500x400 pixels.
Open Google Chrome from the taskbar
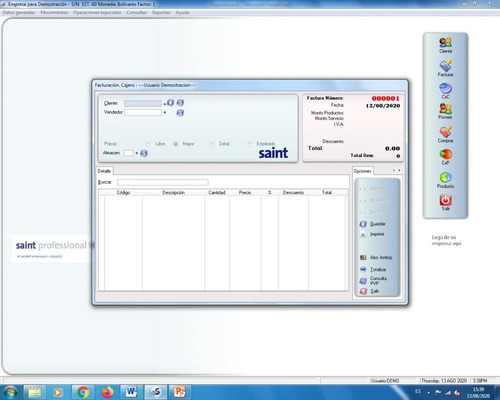[83, 392]
